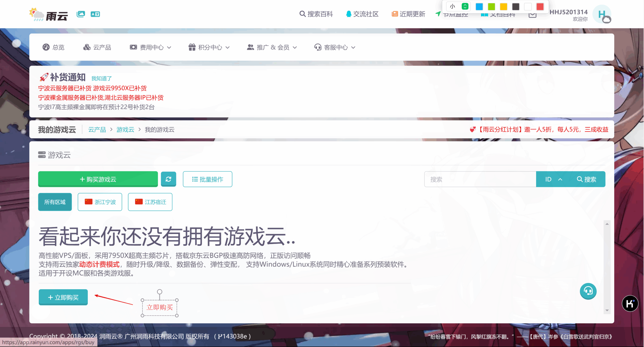The width and height of the screenshot is (644, 347).
Task: Pick the dark gray color swatch
Action: pyautogui.click(x=516, y=7)
